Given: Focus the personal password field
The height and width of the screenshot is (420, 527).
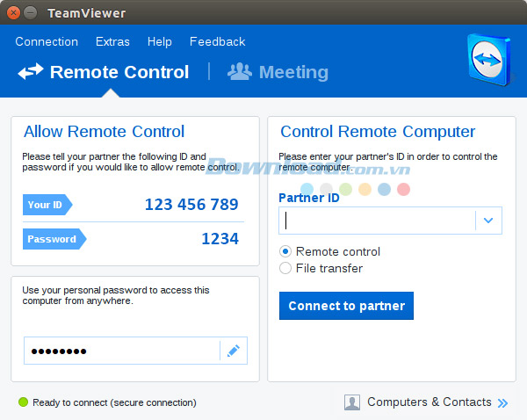Looking at the screenshot, I should point(121,351).
